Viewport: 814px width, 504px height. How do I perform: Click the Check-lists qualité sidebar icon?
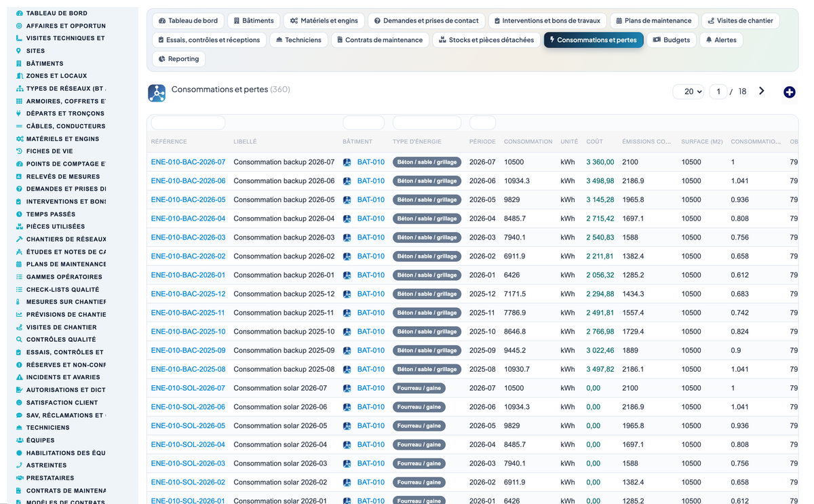pyautogui.click(x=19, y=289)
